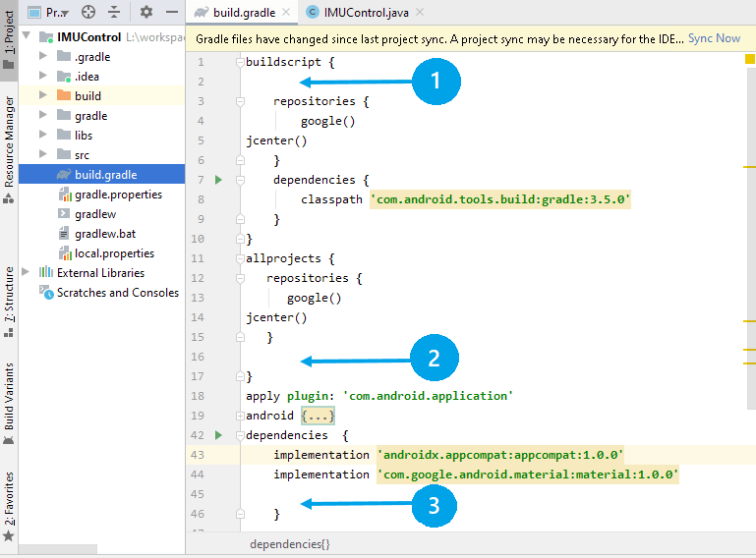This screenshot has height=558, width=756.
Task: Click the run arrow beside line 7
Action: (x=218, y=180)
